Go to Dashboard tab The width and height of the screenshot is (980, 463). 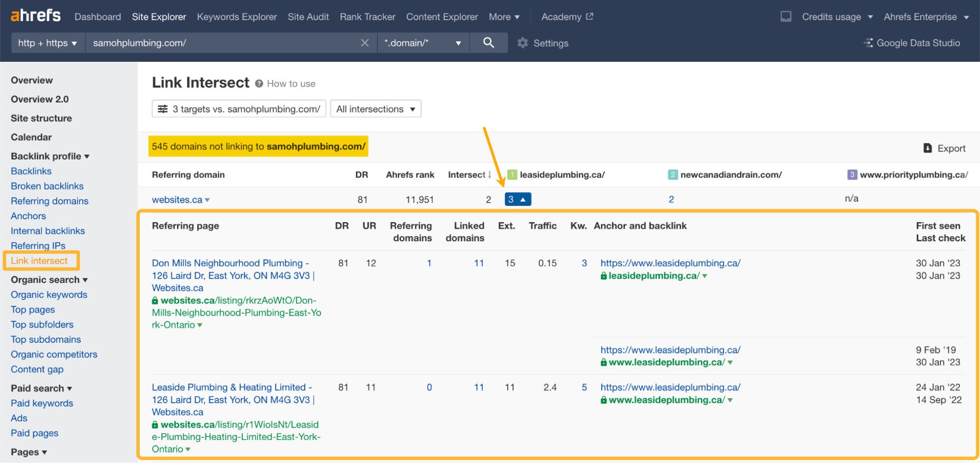click(x=98, y=17)
